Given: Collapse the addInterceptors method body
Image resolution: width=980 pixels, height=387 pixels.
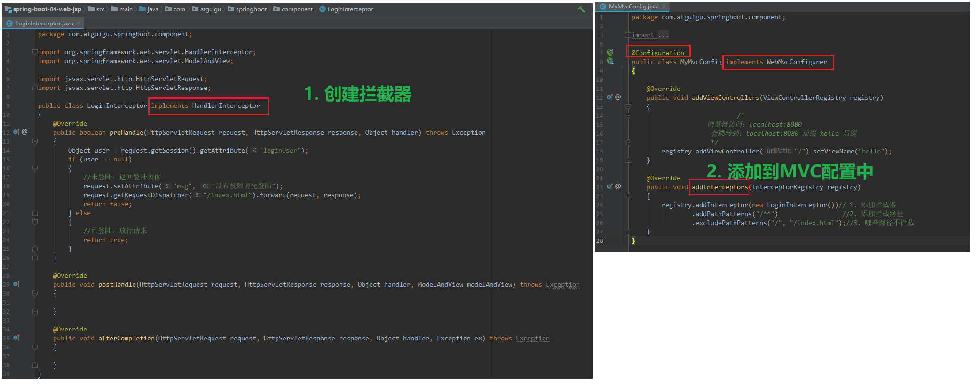Looking at the screenshot, I should tap(628, 196).
